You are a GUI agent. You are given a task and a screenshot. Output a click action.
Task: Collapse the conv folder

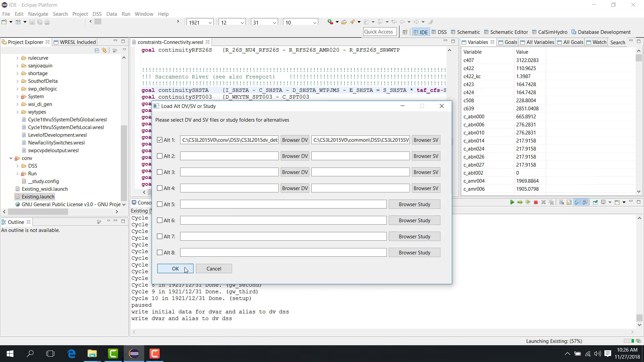[x=11, y=158]
